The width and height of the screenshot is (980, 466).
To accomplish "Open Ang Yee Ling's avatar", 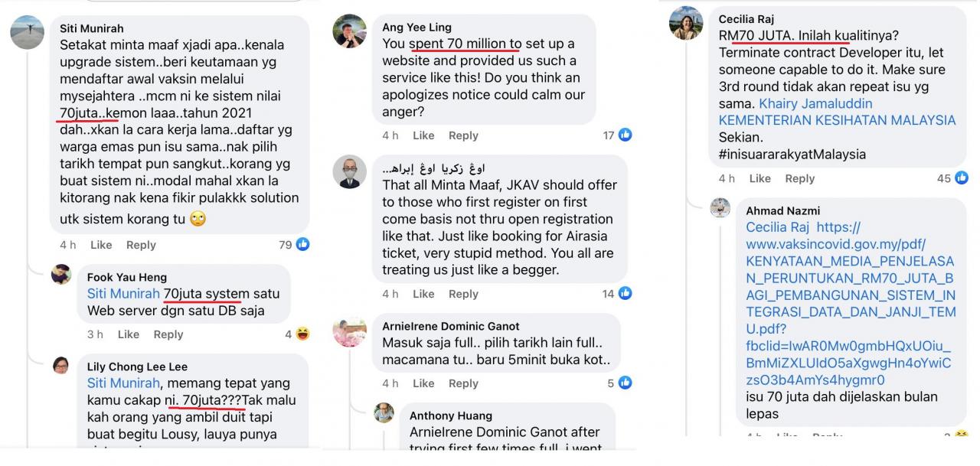I will (349, 31).
